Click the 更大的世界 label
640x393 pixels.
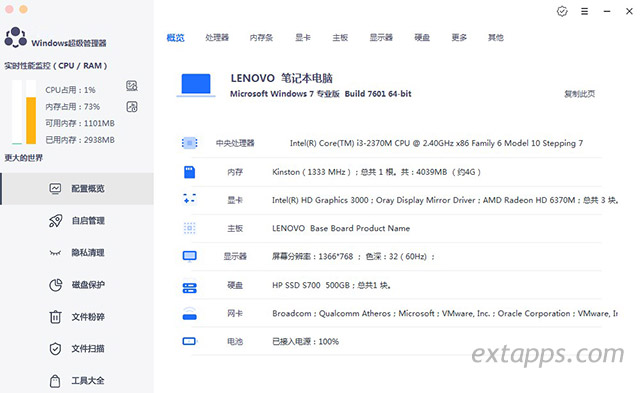[24, 158]
